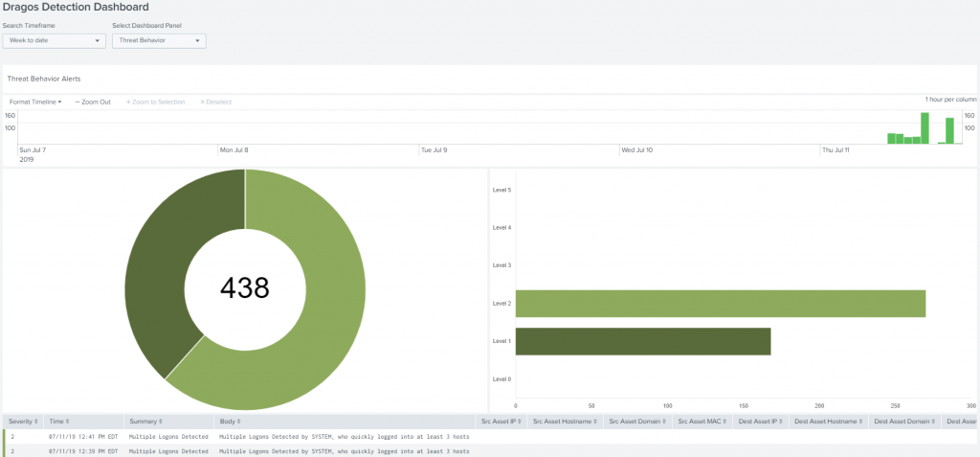Click the Level 5 axis label
This screenshot has width=980, height=457.
tap(501, 189)
